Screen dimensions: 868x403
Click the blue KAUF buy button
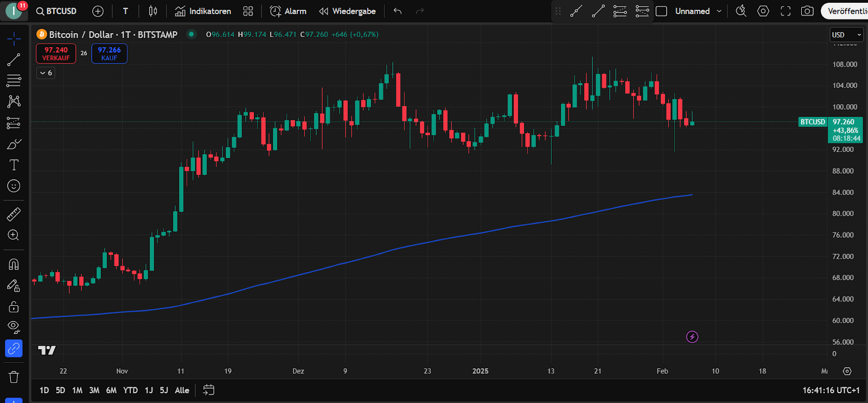[x=109, y=53]
